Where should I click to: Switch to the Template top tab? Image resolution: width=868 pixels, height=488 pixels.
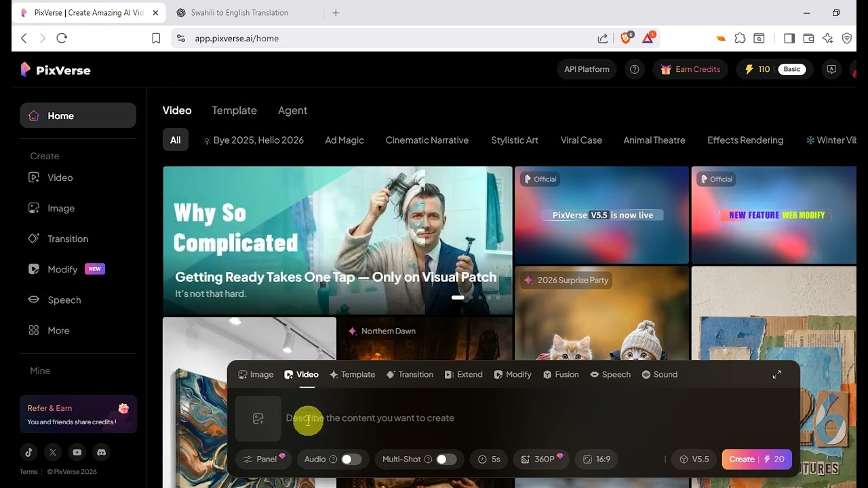pos(234,110)
